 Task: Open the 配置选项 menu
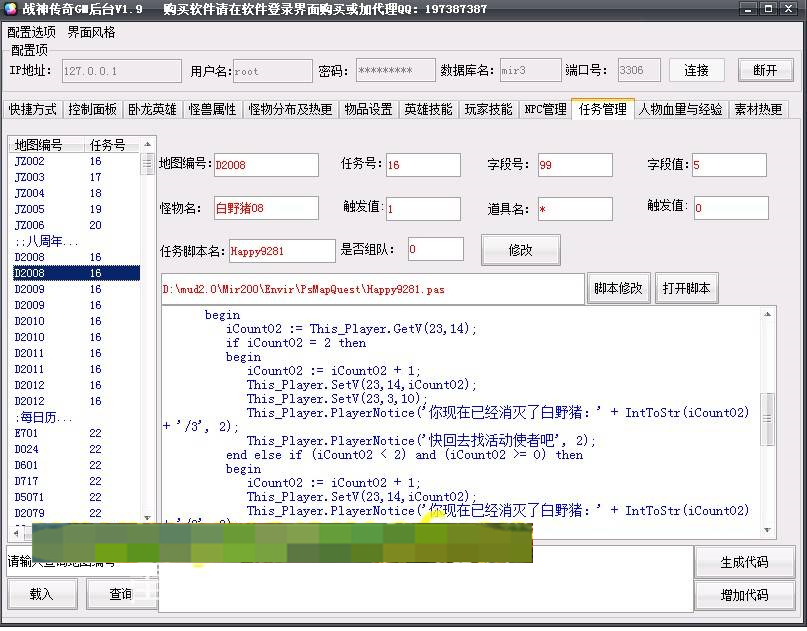[x=31, y=32]
